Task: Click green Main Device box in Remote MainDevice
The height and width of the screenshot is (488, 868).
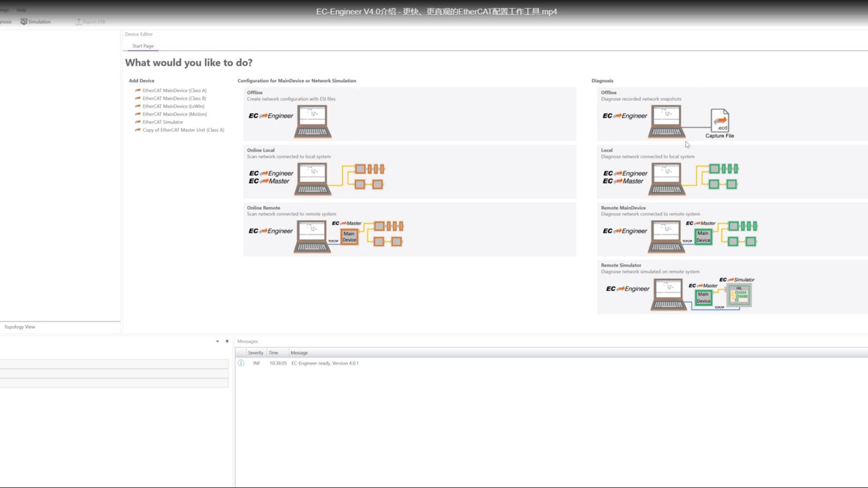Action: pyautogui.click(x=704, y=237)
